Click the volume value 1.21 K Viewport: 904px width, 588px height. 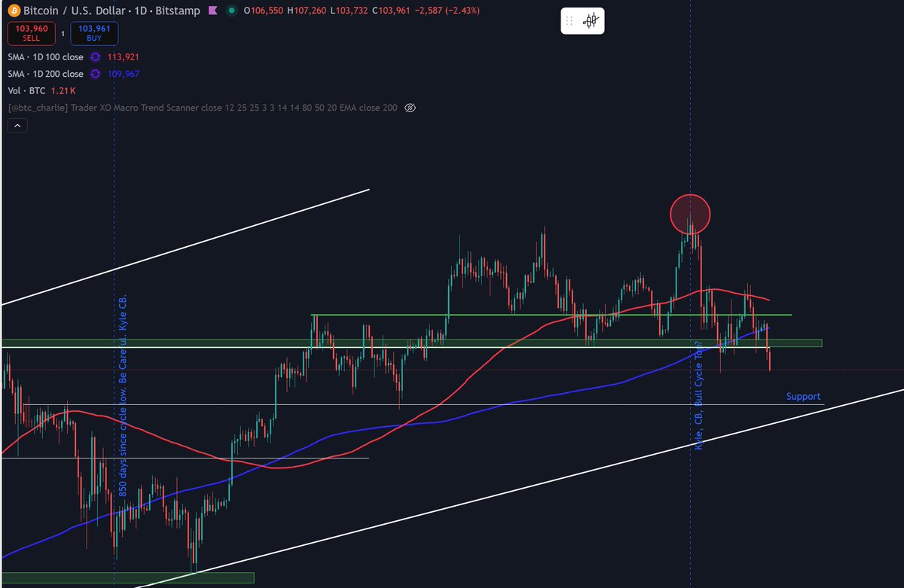[63, 90]
